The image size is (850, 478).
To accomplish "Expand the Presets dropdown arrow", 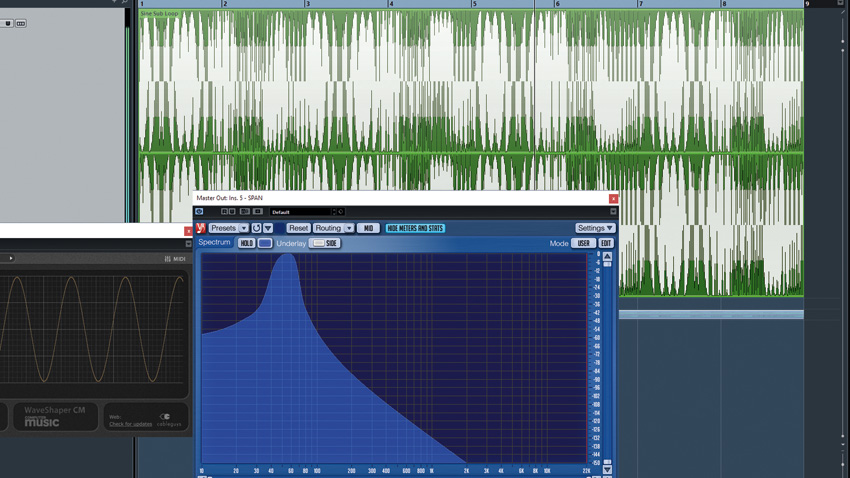I will point(244,228).
